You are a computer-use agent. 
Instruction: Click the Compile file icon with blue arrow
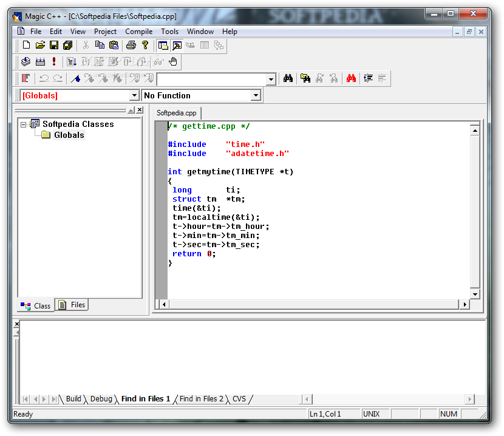coord(26,61)
